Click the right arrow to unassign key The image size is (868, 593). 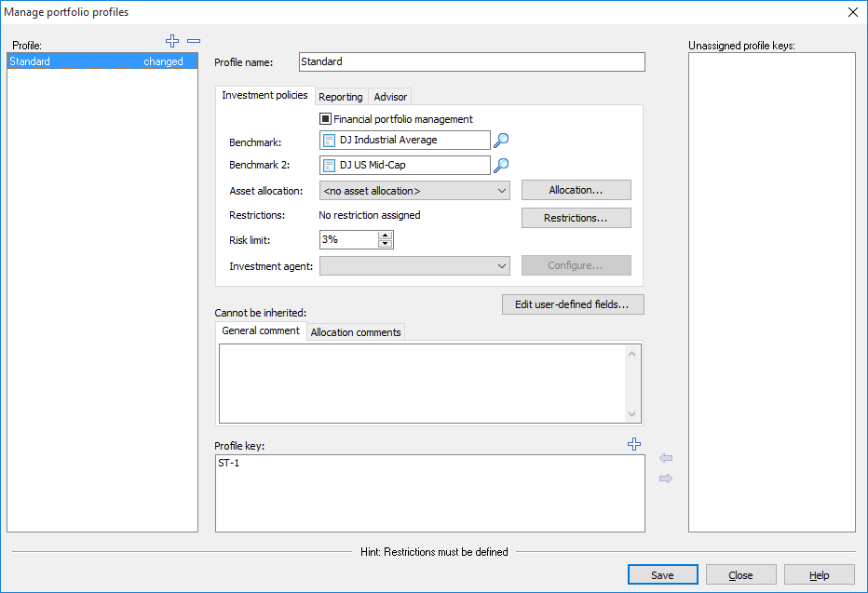[x=665, y=478]
